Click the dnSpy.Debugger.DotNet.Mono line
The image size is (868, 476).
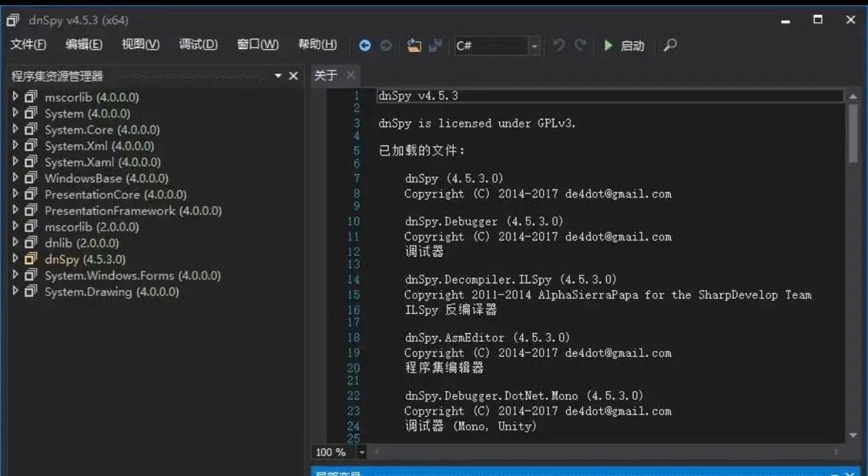coord(524,396)
